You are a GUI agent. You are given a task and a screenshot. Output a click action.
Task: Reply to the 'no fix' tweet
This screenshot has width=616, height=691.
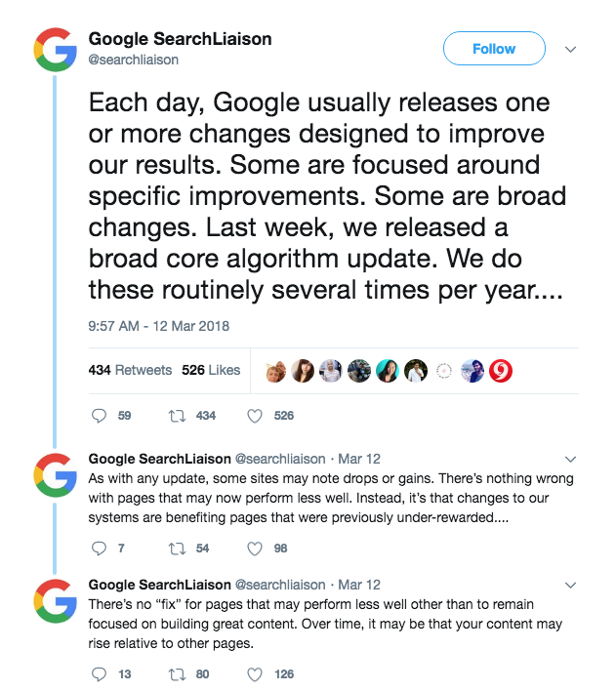pyautogui.click(x=99, y=674)
